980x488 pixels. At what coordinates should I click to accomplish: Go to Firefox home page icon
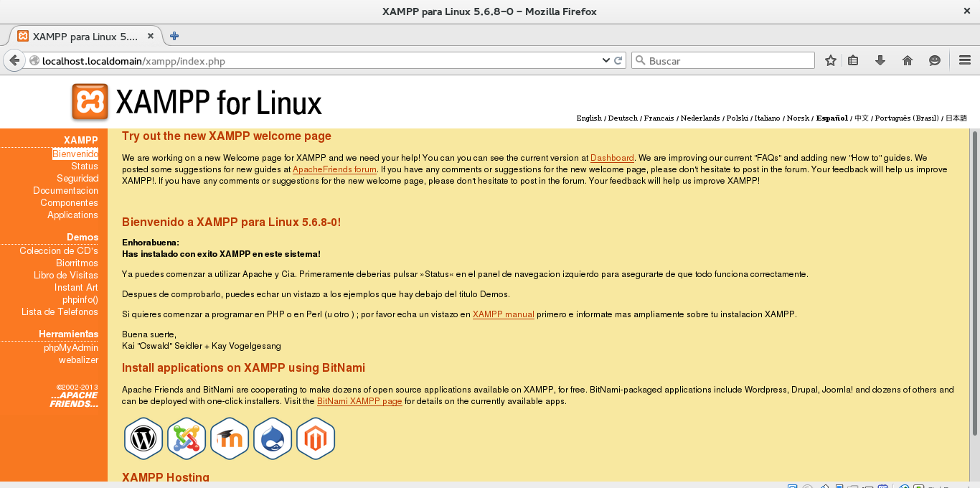[908, 61]
